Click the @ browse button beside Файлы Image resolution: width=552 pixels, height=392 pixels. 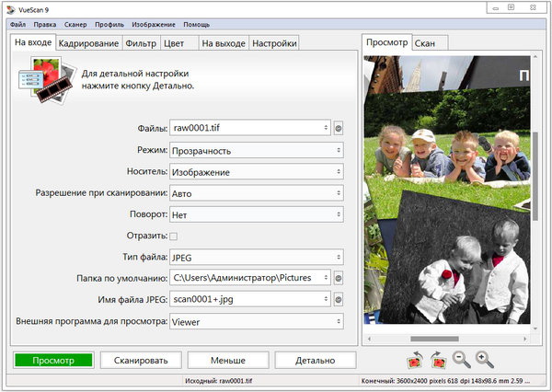[339, 128]
